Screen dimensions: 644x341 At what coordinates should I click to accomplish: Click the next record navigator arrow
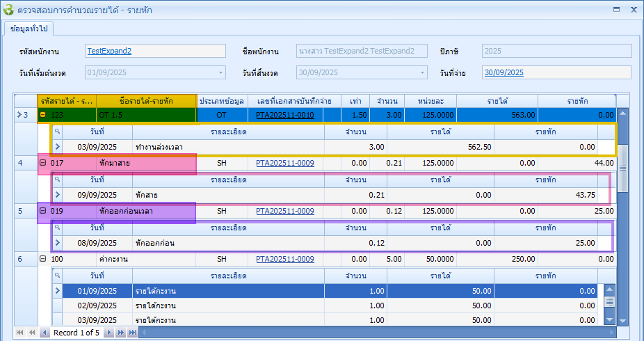[111, 333]
